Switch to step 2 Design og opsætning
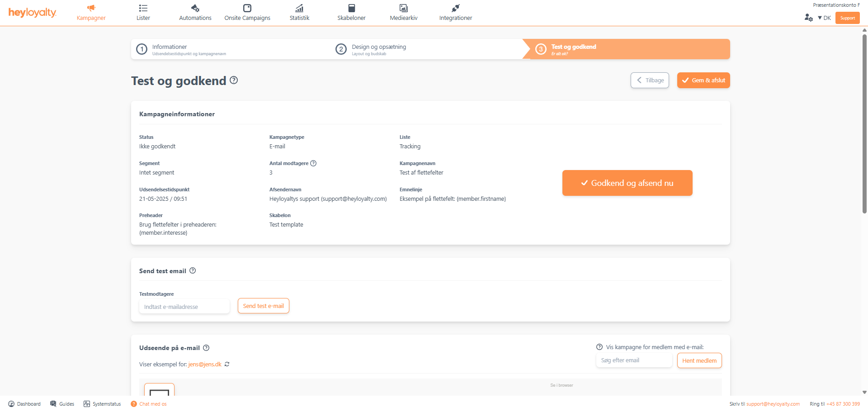This screenshot has width=868, height=412. pyautogui.click(x=378, y=49)
